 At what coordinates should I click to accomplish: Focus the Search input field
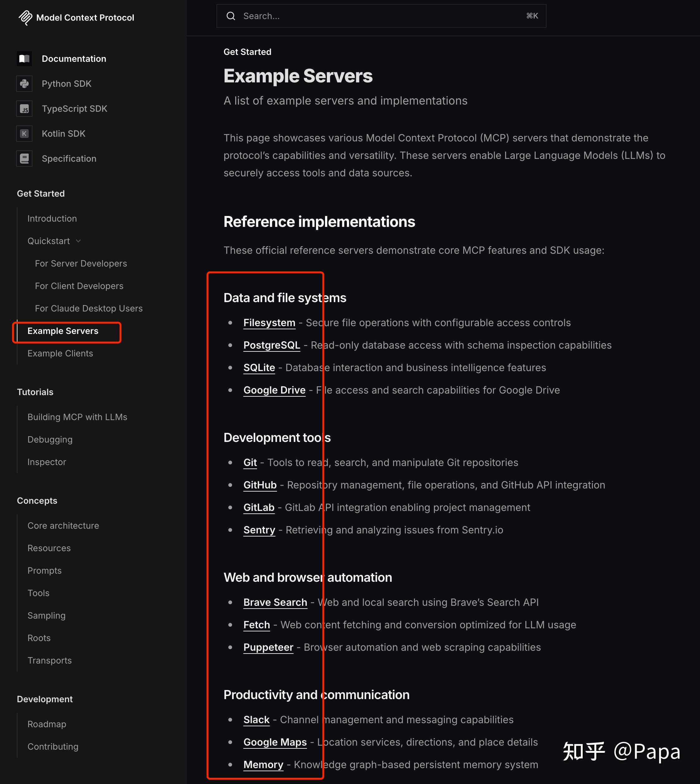coord(381,16)
